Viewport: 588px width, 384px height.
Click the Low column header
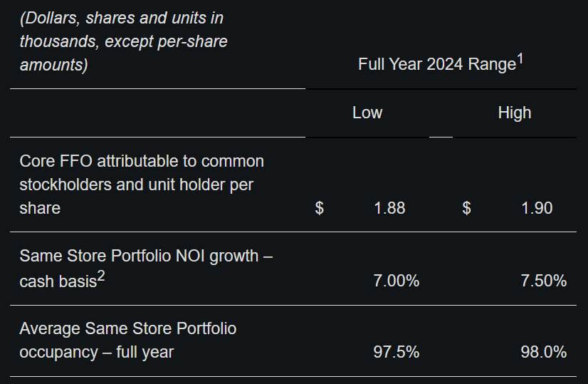point(367,113)
